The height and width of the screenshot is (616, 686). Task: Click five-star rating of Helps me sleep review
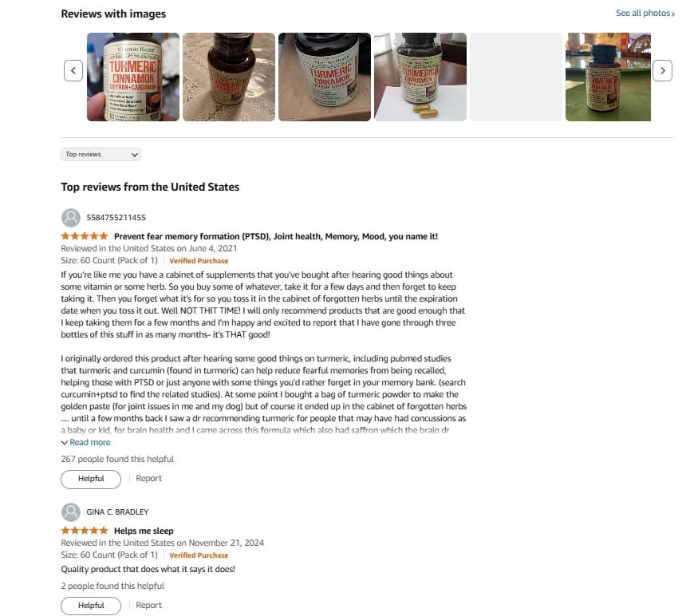coord(85,531)
